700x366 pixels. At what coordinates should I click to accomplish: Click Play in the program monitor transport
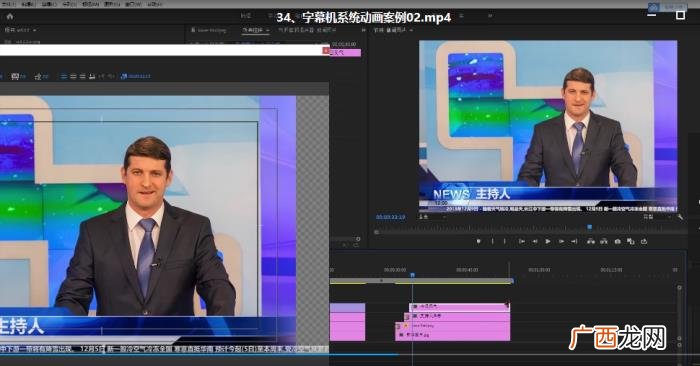coord(548,241)
